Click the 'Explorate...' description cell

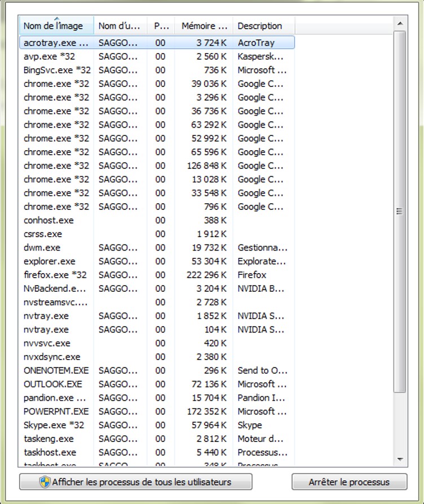pyautogui.click(x=262, y=261)
